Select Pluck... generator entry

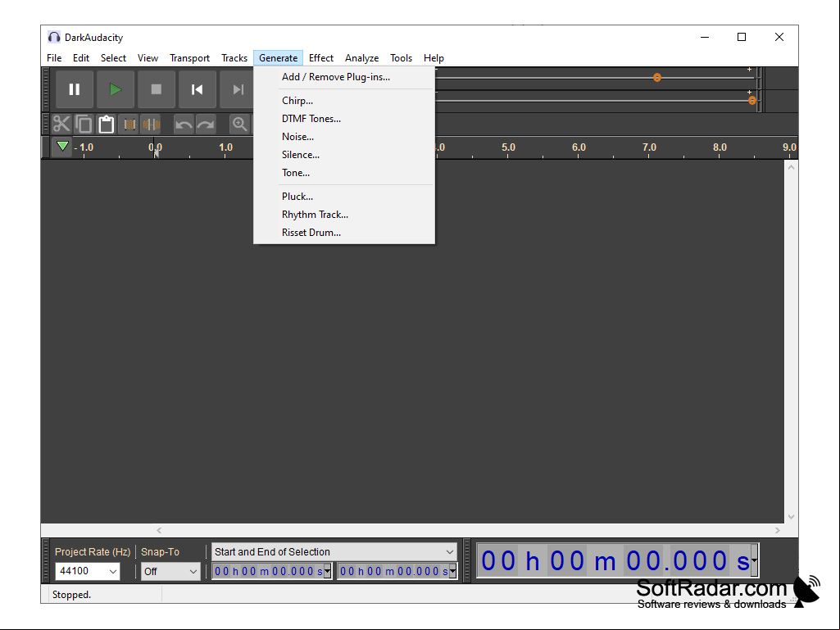click(x=344, y=197)
